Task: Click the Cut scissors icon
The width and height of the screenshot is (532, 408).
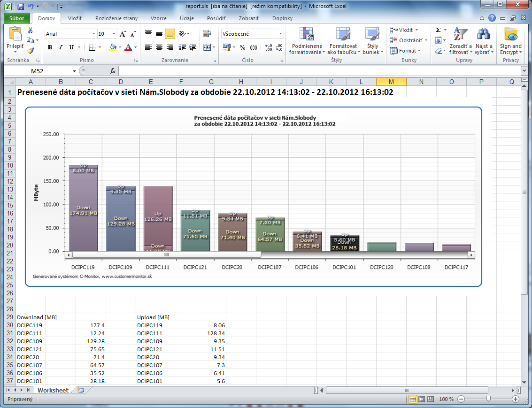Action: click(31, 31)
